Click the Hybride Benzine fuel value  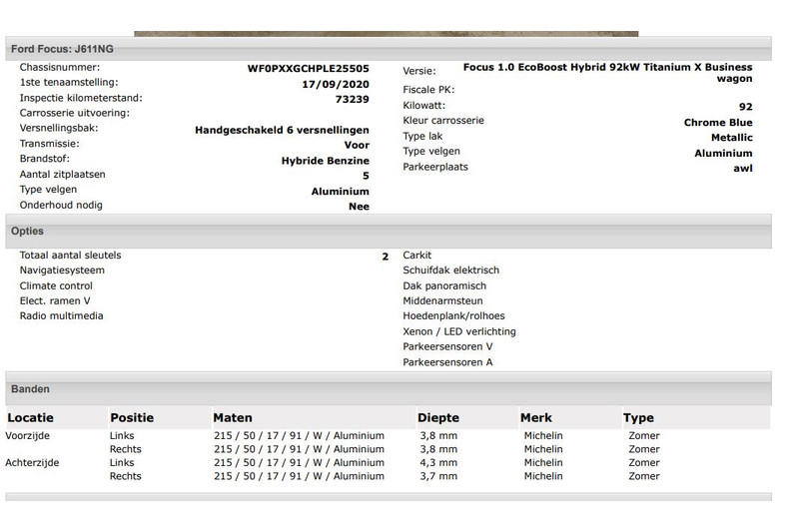pyautogui.click(x=326, y=160)
